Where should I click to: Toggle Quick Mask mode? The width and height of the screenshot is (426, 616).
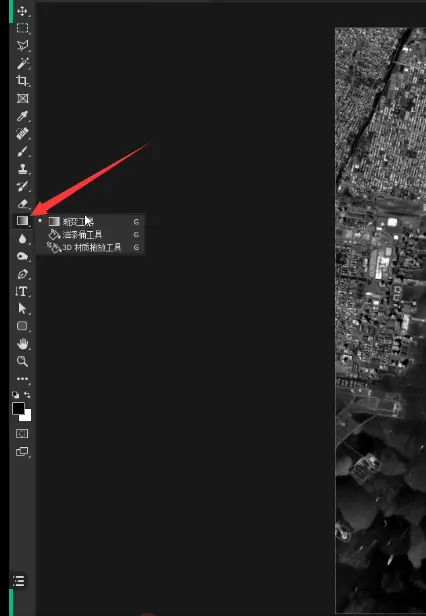(22, 434)
